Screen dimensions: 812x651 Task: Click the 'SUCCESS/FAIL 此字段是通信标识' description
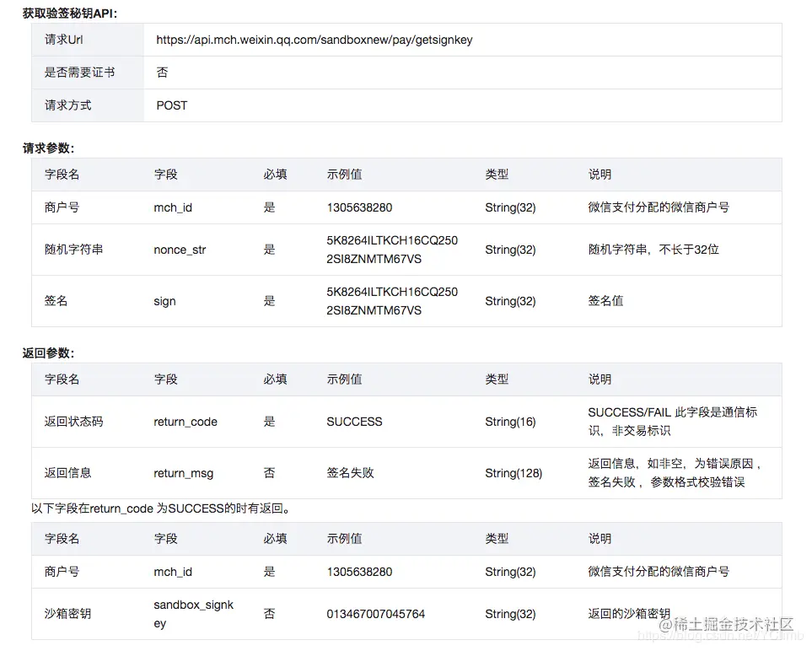(x=673, y=421)
